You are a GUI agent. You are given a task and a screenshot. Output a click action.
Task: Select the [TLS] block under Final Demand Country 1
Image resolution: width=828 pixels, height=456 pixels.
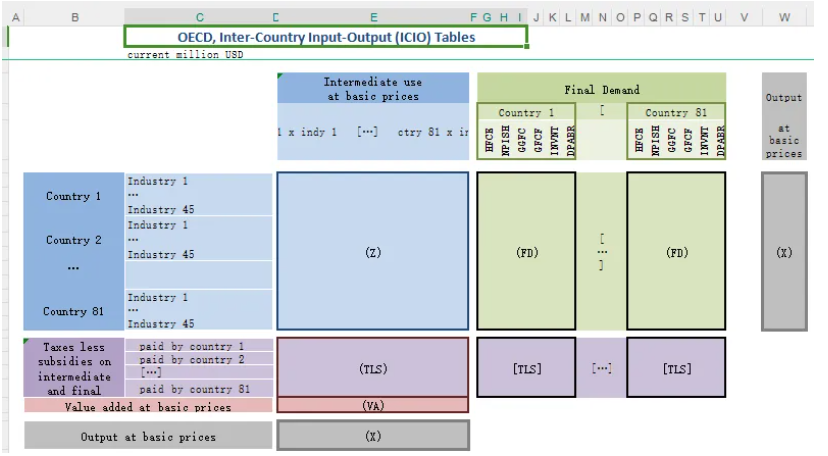pos(526,368)
